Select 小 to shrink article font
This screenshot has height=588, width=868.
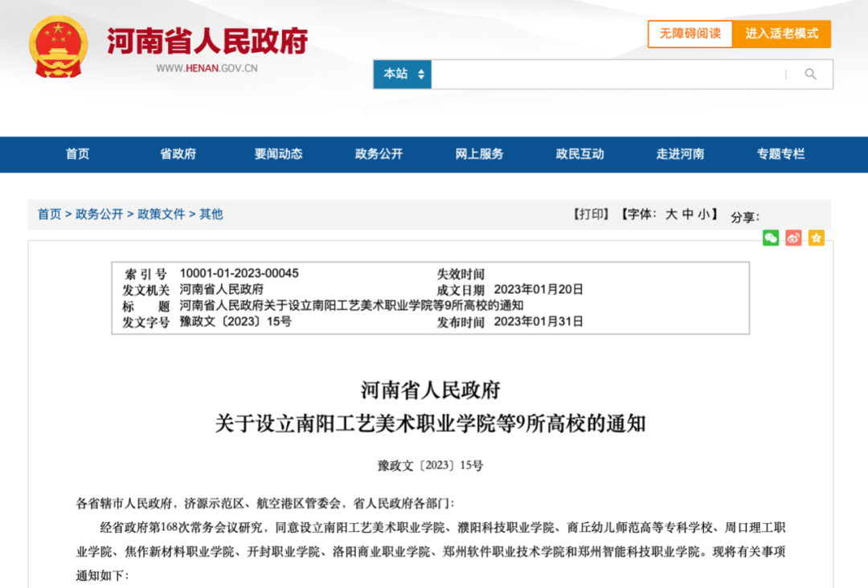click(x=706, y=214)
